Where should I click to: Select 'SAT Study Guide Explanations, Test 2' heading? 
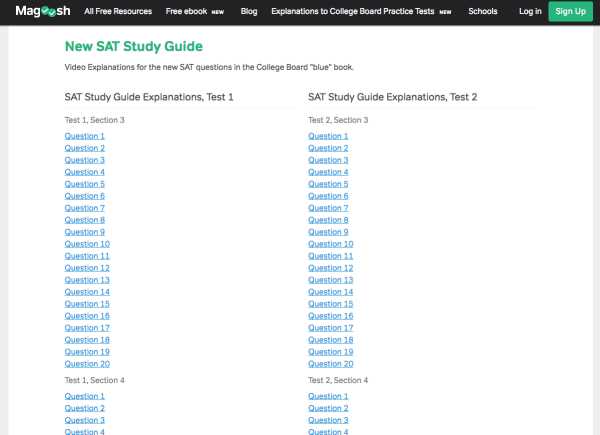[x=393, y=97]
